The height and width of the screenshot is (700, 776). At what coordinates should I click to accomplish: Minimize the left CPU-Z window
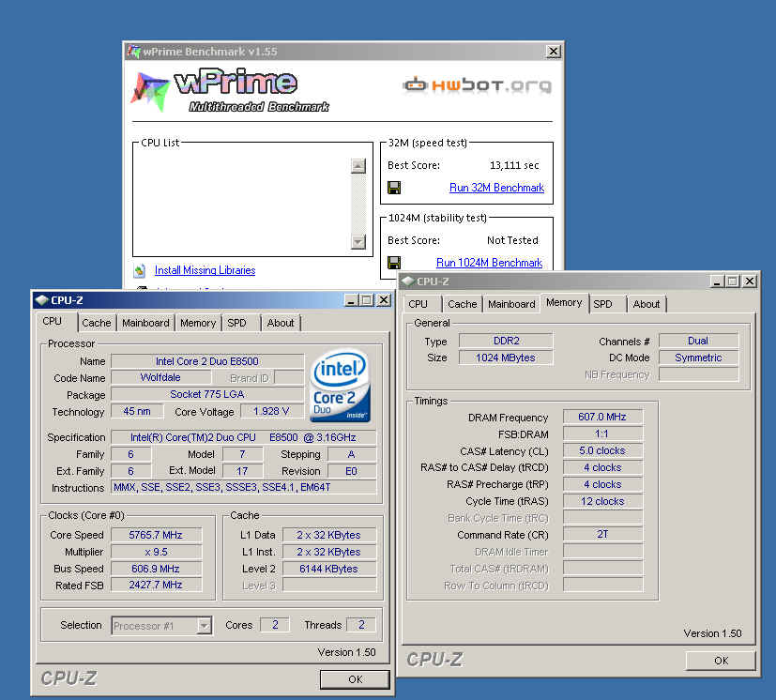pos(351,300)
